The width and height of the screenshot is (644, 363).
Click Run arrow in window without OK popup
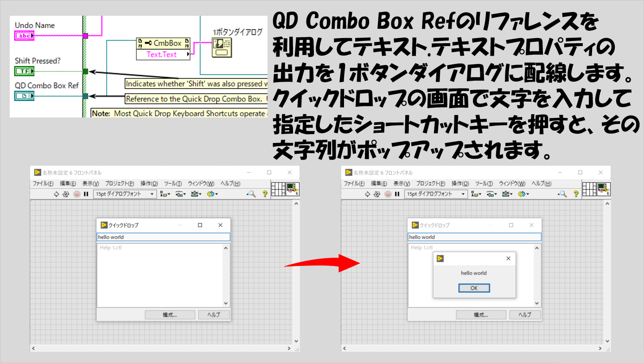click(57, 194)
